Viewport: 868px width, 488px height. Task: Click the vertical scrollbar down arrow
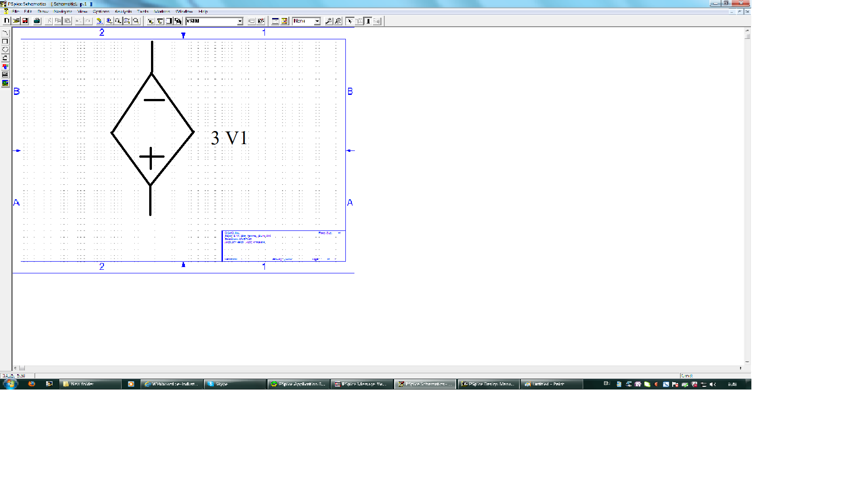(x=747, y=362)
